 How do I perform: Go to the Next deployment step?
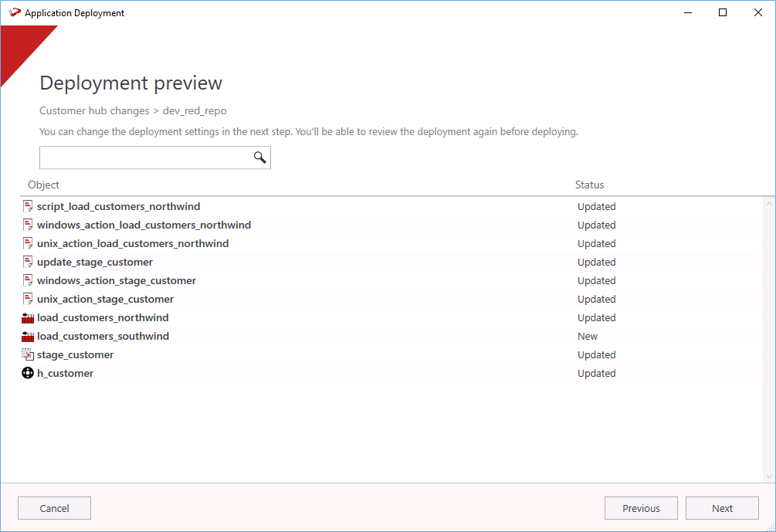click(722, 508)
